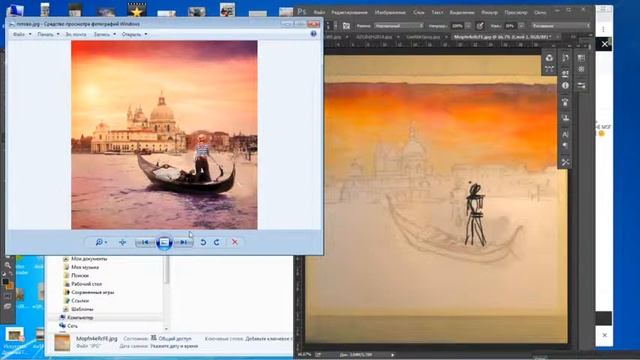Select Поиски folder in explorer tree

coord(80,276)
